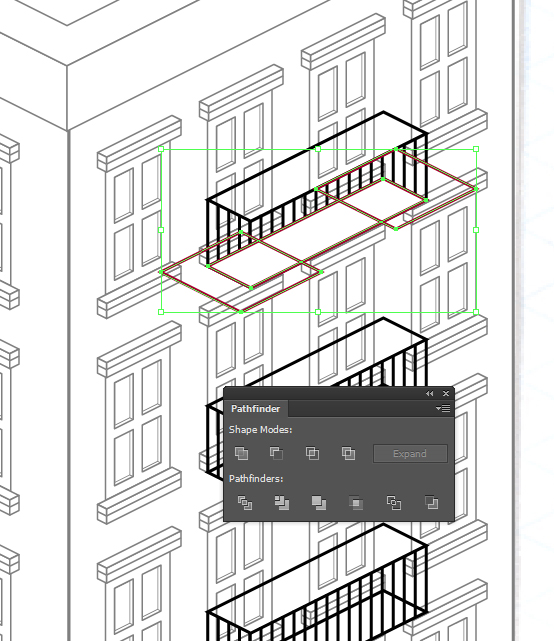Click the Trim pathfinder icon
The height and width of the screenshot is (641, 554).
(282, 502)
